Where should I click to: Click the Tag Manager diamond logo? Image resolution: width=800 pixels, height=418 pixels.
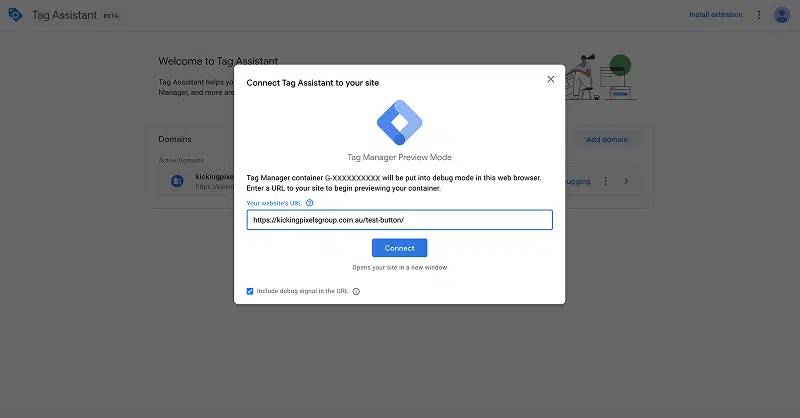[x=399, y=122]
